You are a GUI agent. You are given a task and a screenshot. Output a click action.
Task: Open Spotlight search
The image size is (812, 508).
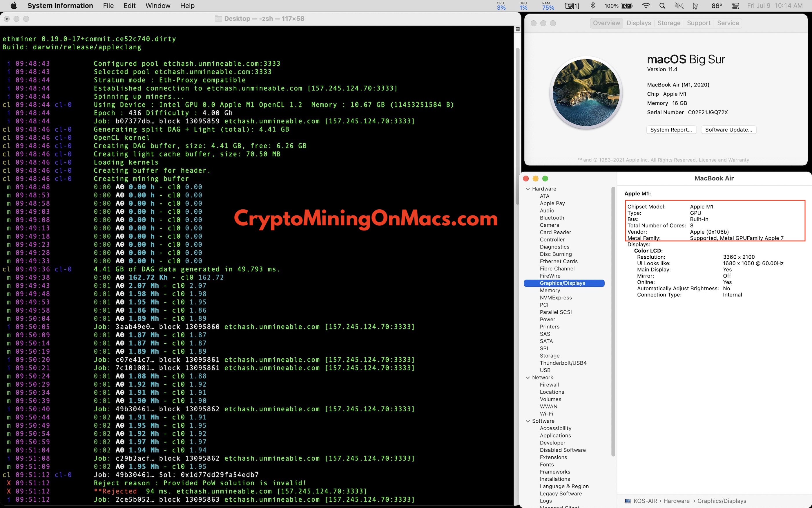[662, 6]
